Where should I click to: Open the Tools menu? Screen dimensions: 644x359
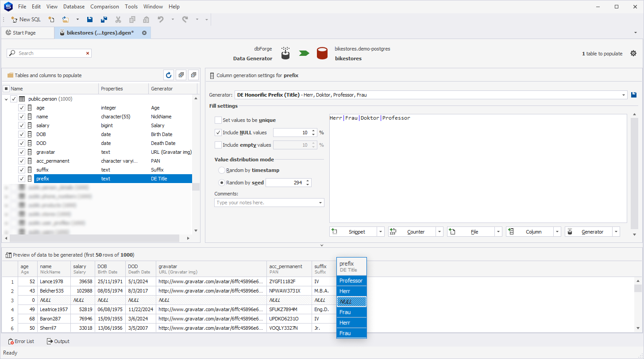point(131,7)
